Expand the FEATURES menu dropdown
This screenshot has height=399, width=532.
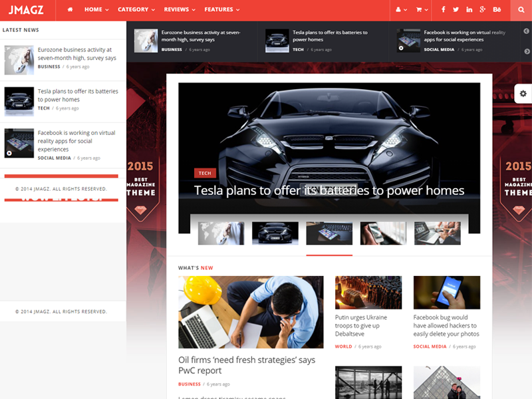(222, 9)
